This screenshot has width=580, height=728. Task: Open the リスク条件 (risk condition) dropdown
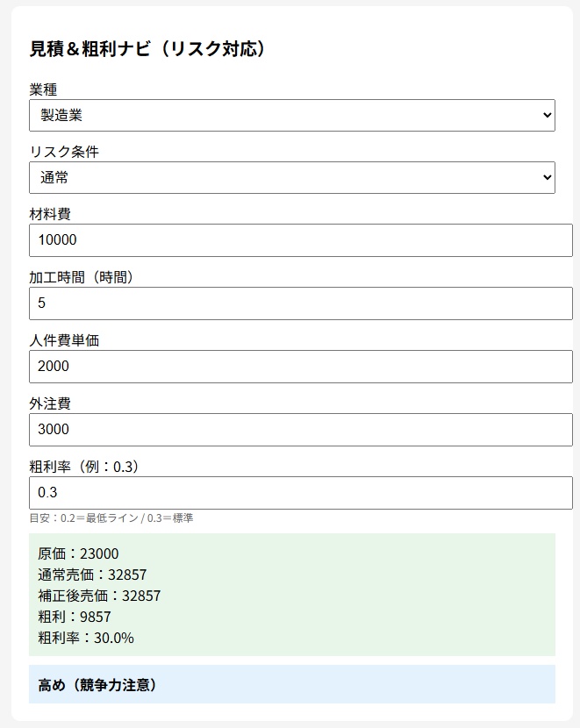[x=290, y=177]
